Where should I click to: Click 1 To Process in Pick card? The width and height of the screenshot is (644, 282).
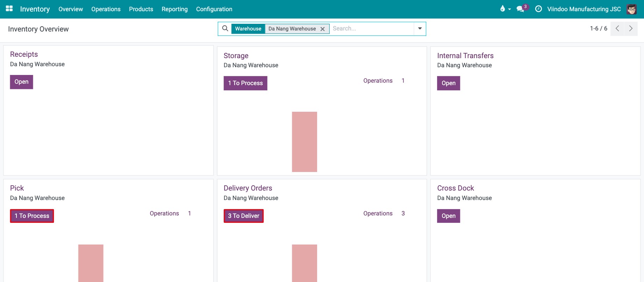click(x=32, y=216)
